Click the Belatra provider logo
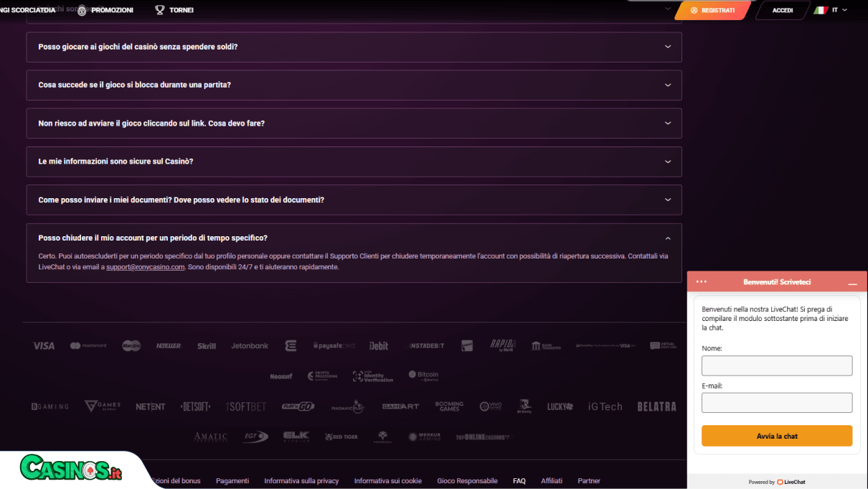Viewport: 868px width, 489px height. 656,406
